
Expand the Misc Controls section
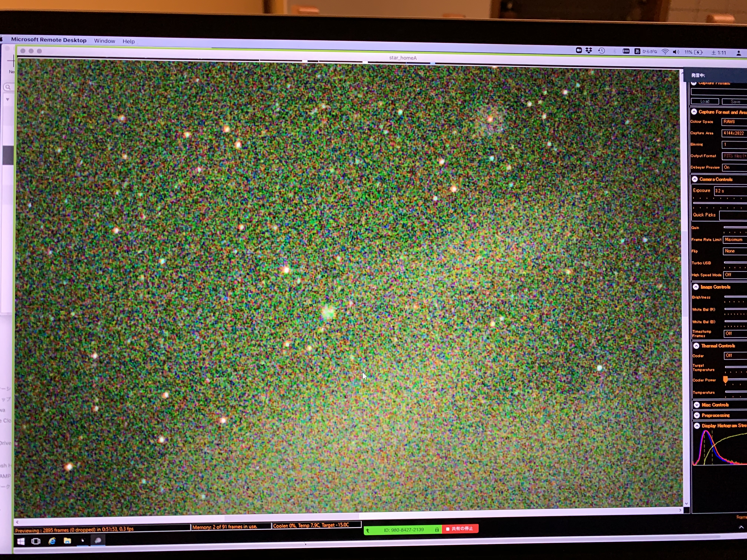coord(697,405)
